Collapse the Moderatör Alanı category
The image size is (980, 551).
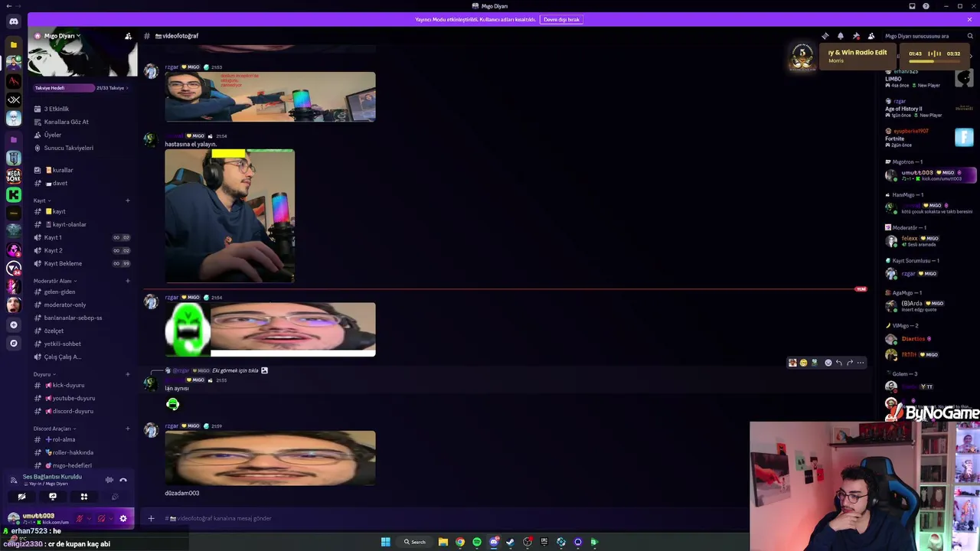pyautogui.click(x=55, y=281)
